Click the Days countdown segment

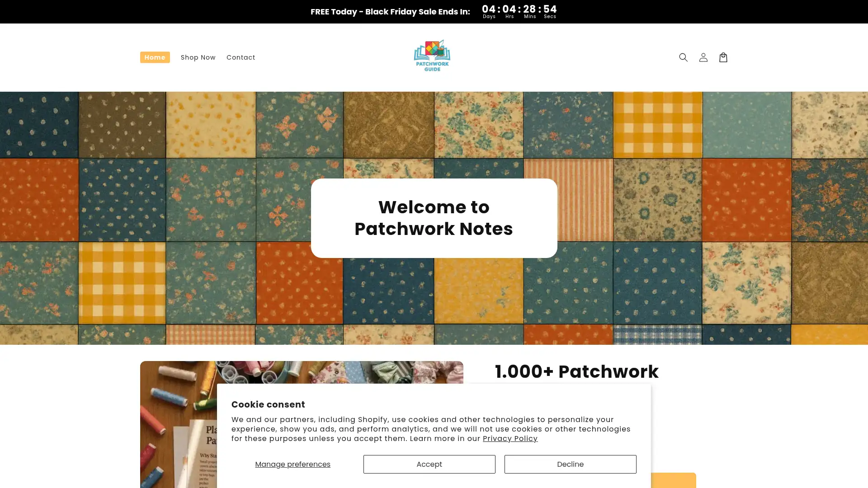(x=489, y=11)
